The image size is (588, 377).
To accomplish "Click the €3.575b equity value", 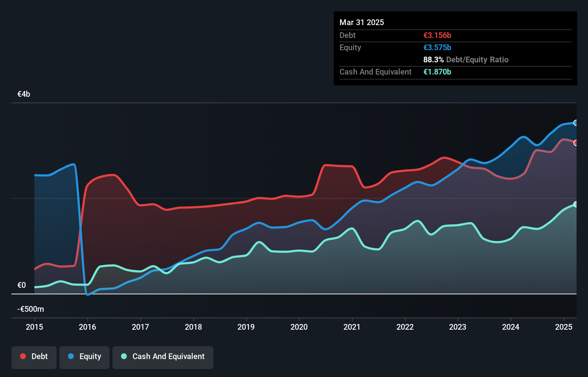I will 437,47.
